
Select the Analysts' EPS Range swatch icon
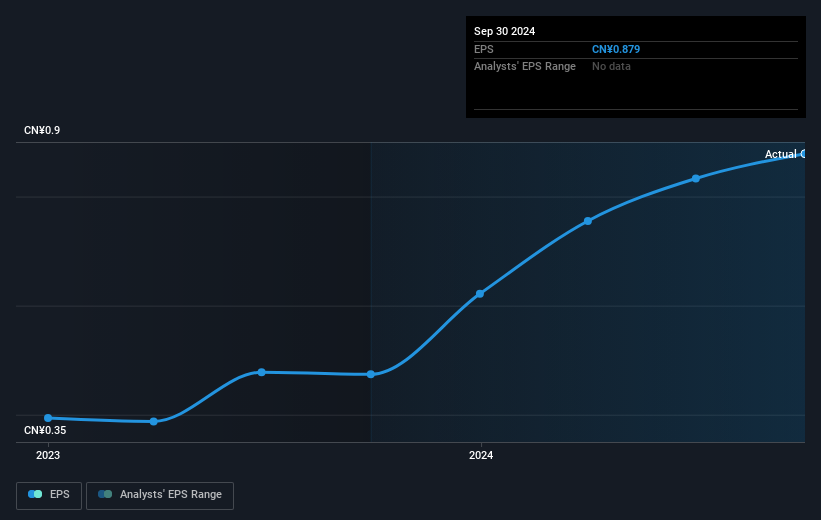(x=105, y=494)
